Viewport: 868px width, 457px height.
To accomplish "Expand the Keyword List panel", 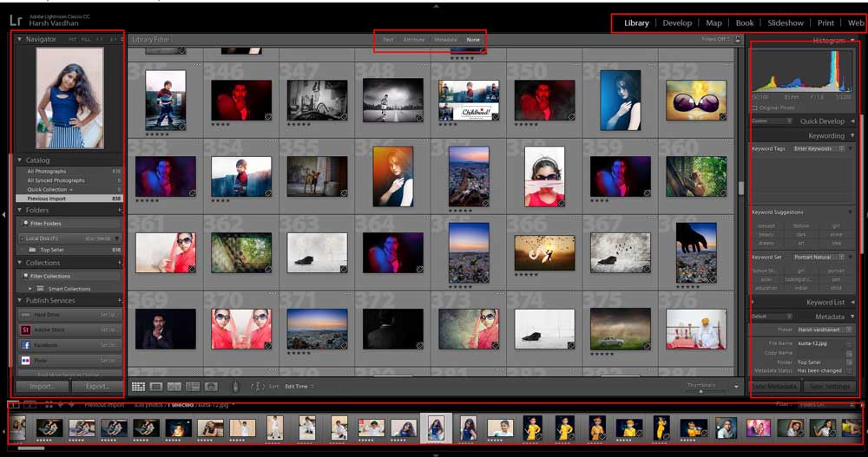I will coord(852,302).
